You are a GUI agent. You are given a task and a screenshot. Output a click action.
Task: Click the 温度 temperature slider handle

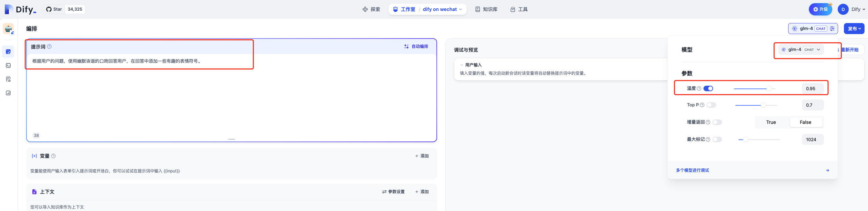(769, 88)
